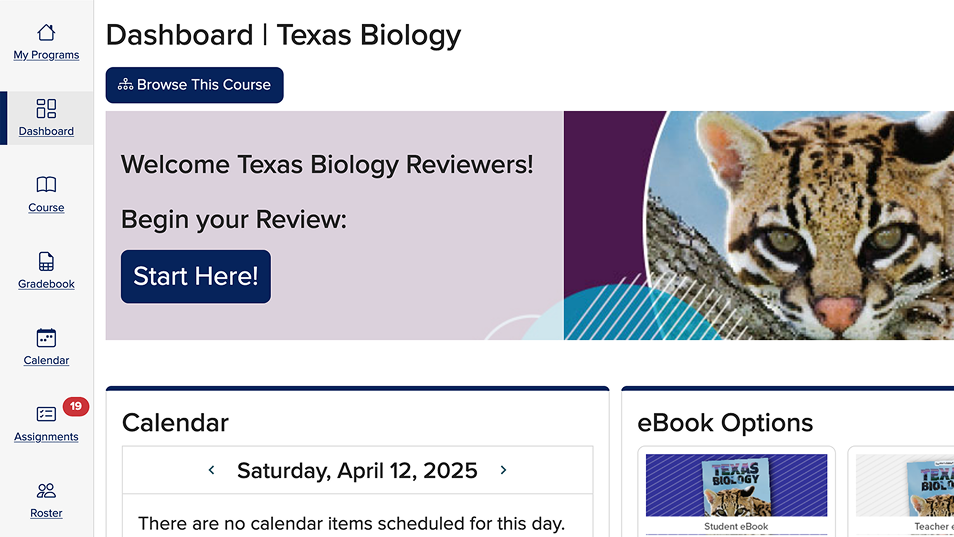
Task: Select the Gradebook menu label
Action: (46, 284)
